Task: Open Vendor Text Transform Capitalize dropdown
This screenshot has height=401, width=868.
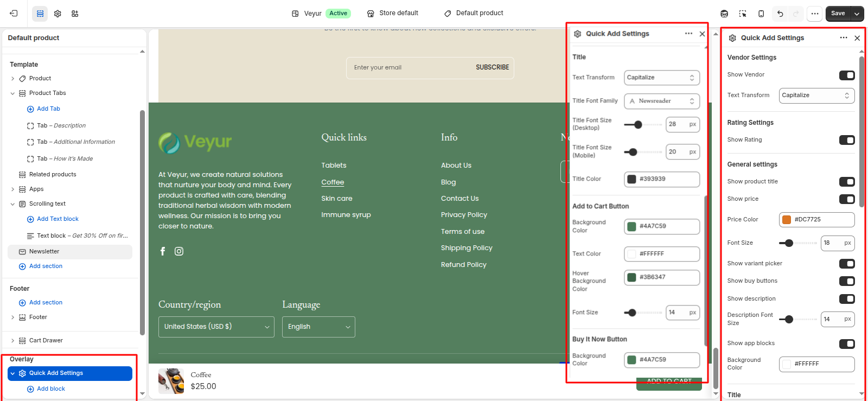Action: coord(817,96)
